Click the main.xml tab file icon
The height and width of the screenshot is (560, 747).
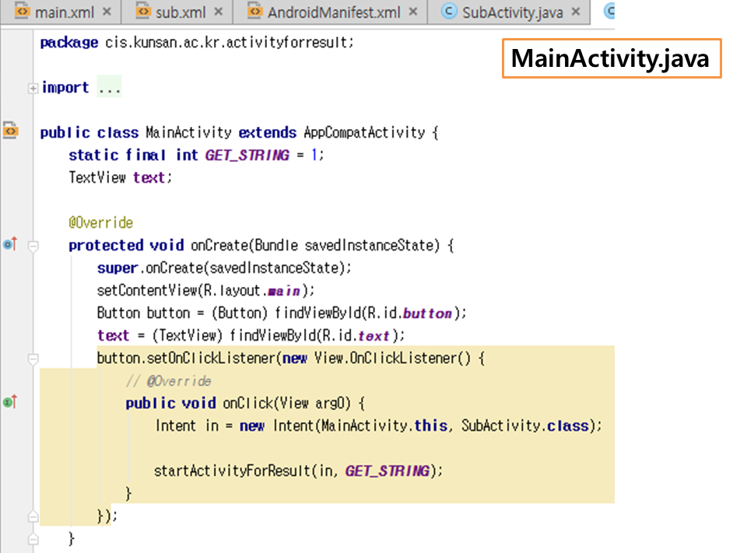[22, 12]
